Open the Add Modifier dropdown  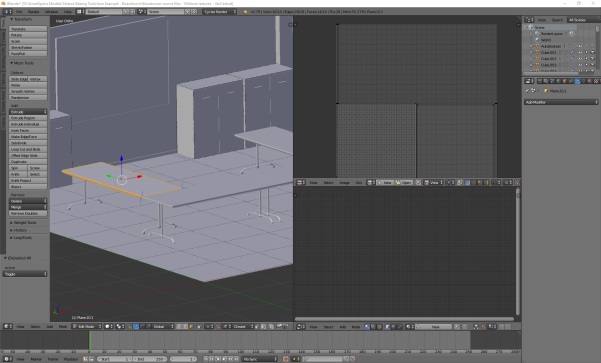[x=561, y=102]
